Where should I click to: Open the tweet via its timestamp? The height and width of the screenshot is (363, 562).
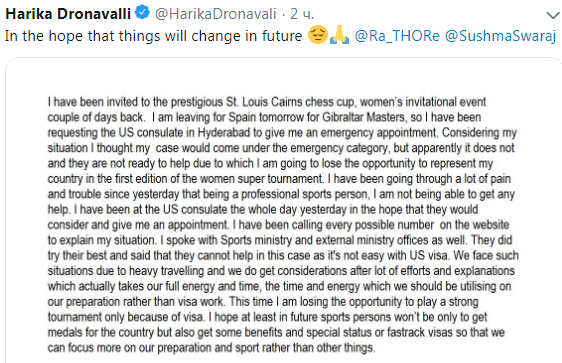point(302,14)
